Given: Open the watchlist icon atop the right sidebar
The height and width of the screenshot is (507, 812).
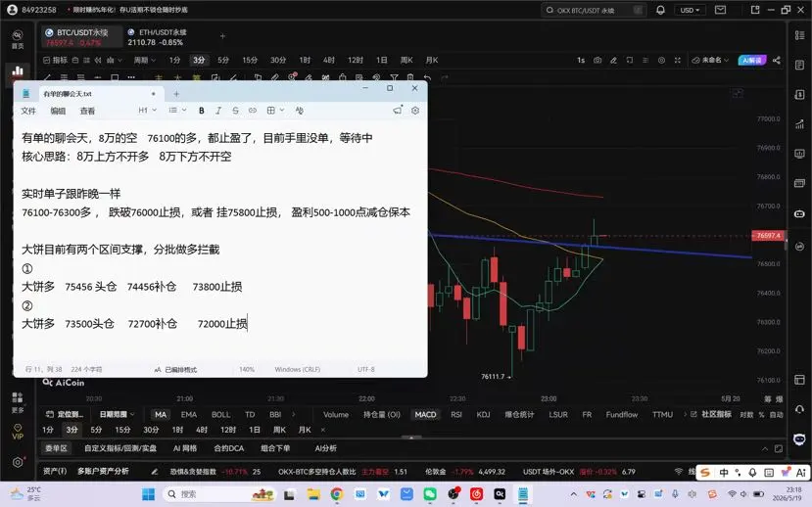Looking at the screenshot, I should pyautogui.click(x=799, y=35).
